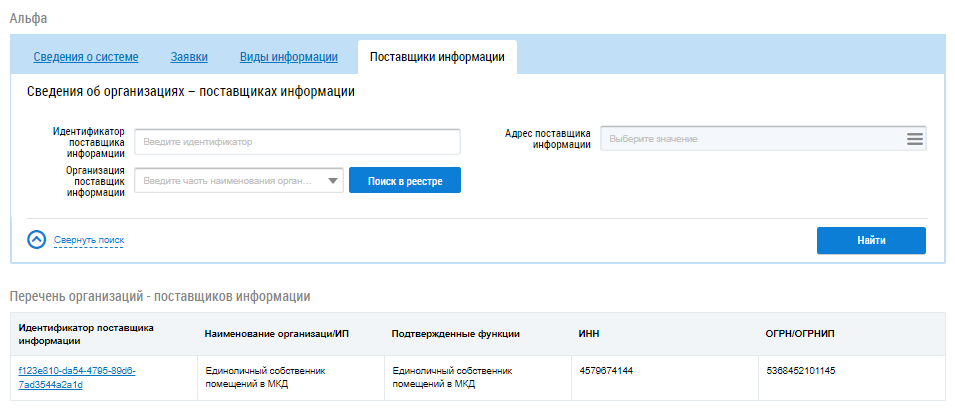Select the Поставщики информации tab
Viewport: 955px width, 414px height.
tap(437, 57)
